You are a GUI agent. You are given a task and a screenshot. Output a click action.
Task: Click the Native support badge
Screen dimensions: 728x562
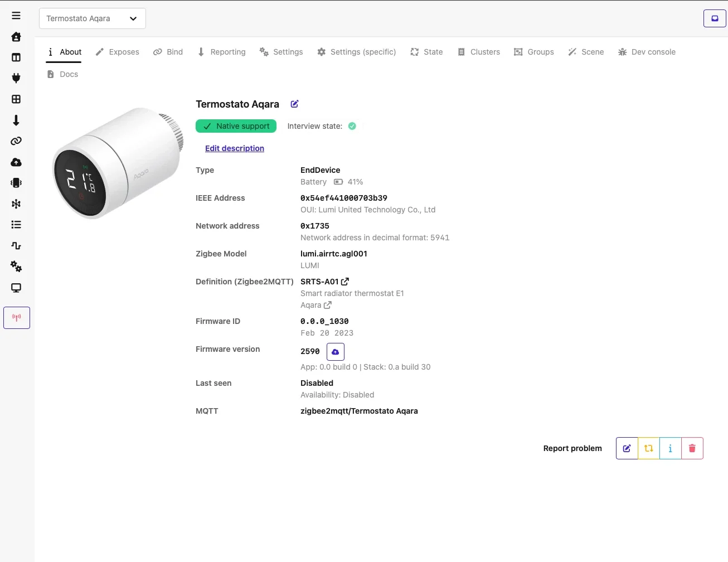(236, 126)
